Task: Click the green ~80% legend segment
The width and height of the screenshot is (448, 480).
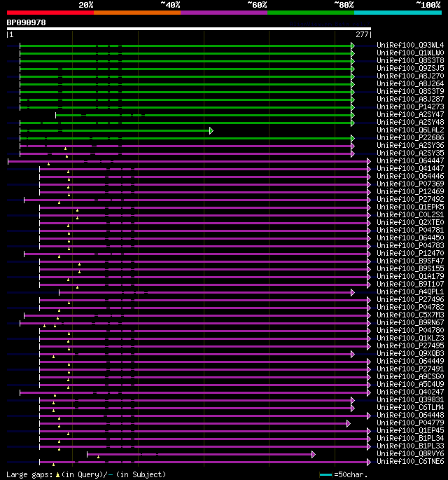Action: click(311, 13)
